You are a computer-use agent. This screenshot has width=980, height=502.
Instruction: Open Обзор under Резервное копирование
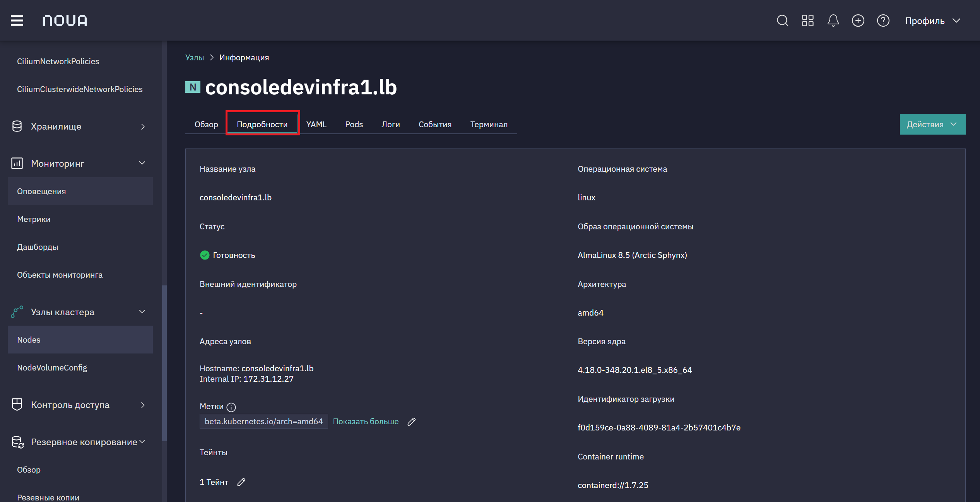pyautogui.click(x=80, y=470)
